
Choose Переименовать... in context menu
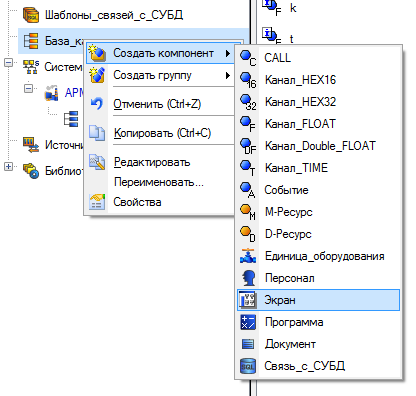(x=160, y=182)
